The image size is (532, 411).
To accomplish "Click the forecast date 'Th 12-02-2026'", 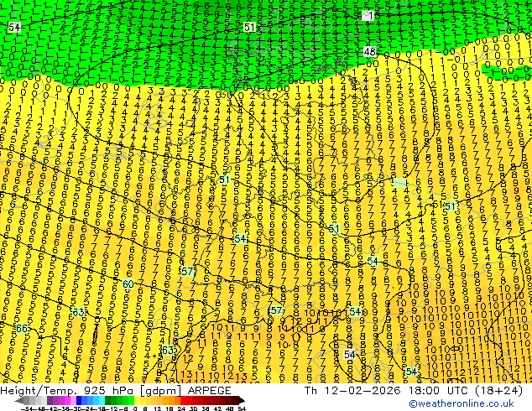I will (x=352, y=391).
